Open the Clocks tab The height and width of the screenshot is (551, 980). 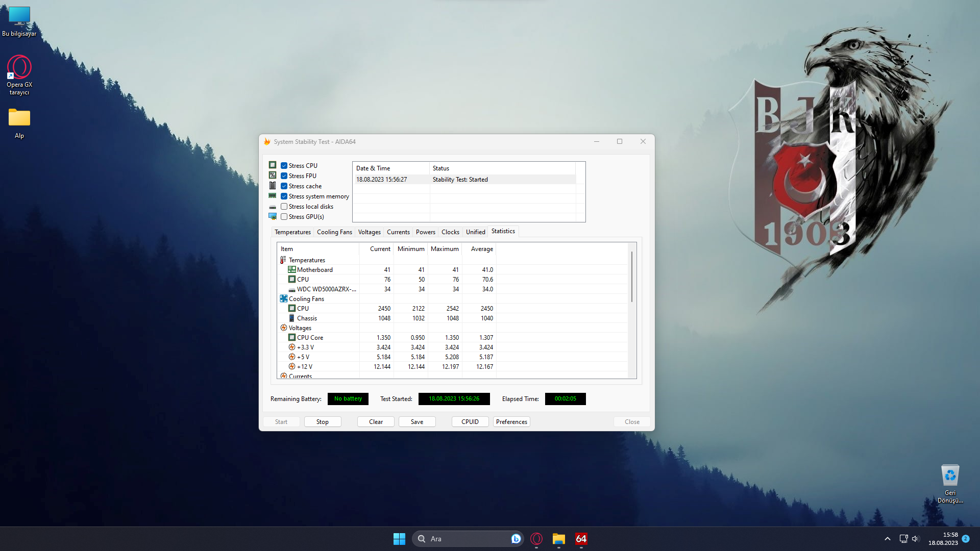[450, 232]
